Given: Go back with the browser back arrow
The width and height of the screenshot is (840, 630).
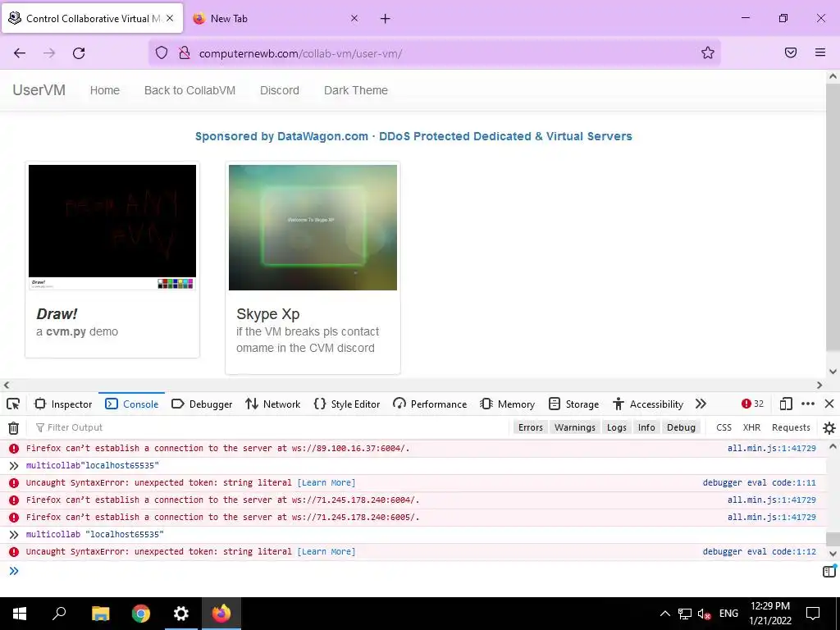Looking at the screenshot, I should 20,53.
